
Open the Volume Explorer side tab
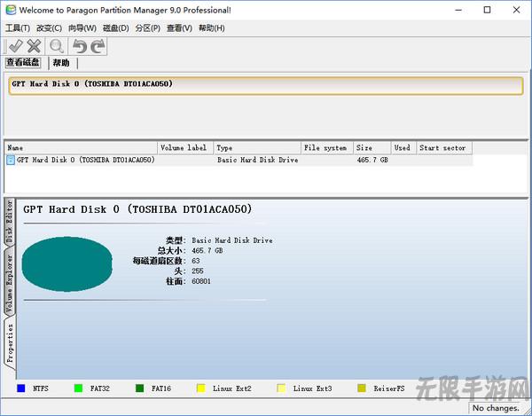(x=10, y=284)
